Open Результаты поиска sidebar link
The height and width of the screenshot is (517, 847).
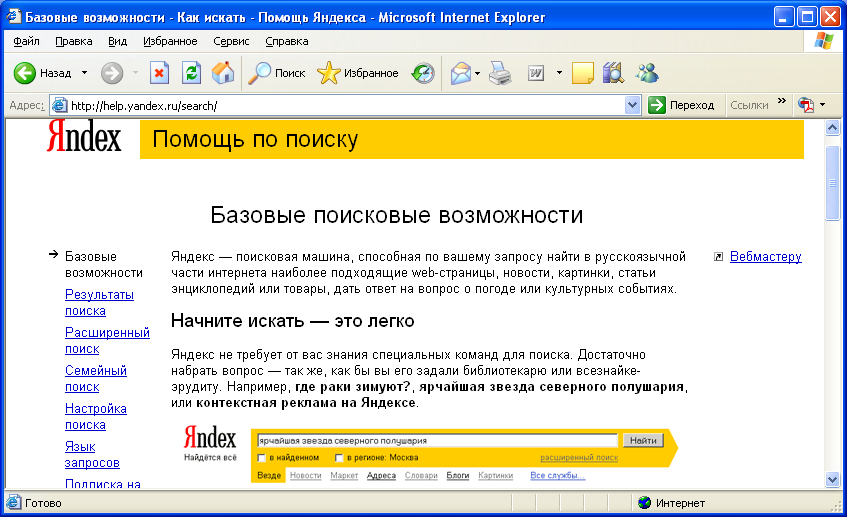point(99,303)
